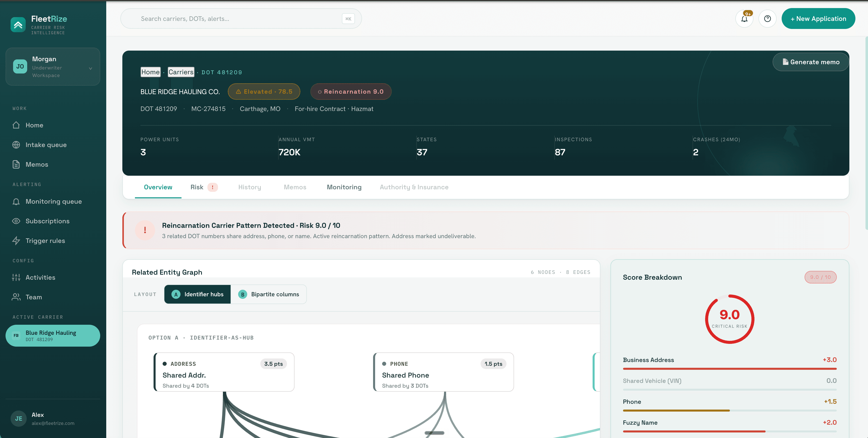Focus the search carriers input field
This screenshot has width=868, height=438.
pyautogui.click(x=241, y=19)
